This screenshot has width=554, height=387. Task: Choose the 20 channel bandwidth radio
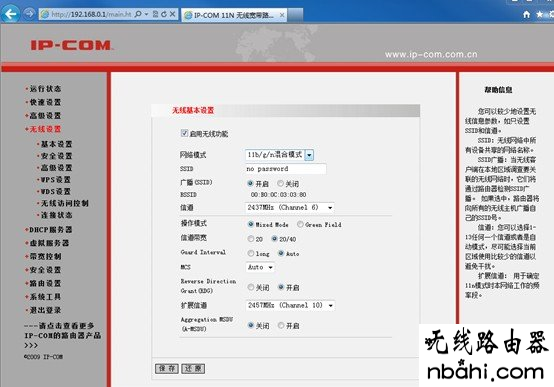click(251, 239)
